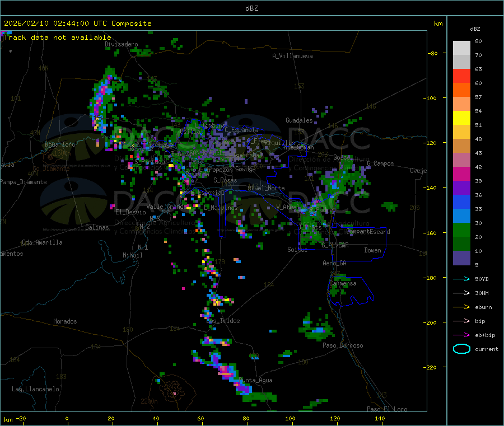Screen dimensions: 504x426
Task: Click the 100 km bottom axis label
Action: coord(290,418)
